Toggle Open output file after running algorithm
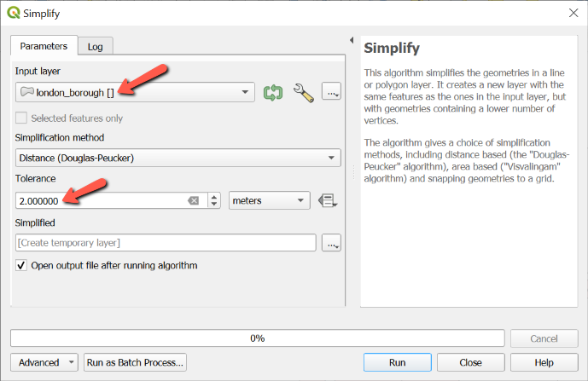Image resolution: width=588 pixels, height=381 pixels. tap(21, 265)
